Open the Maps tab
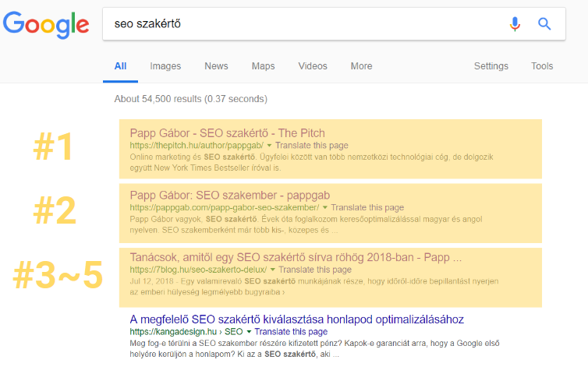The height and width of the screenshot is (374, 588). tap(263, 66)
